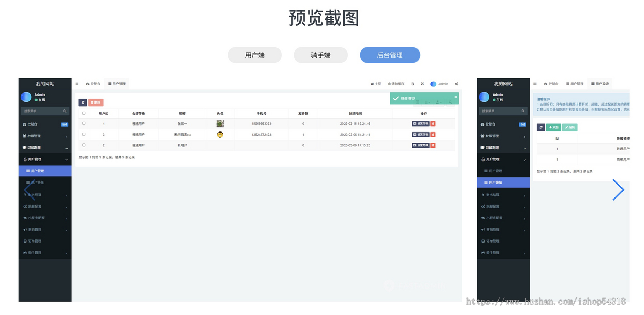The width and height of the screenshot is (644, 315).
Task: Open Admin account menu in left preview header
Action: point(439,84)
